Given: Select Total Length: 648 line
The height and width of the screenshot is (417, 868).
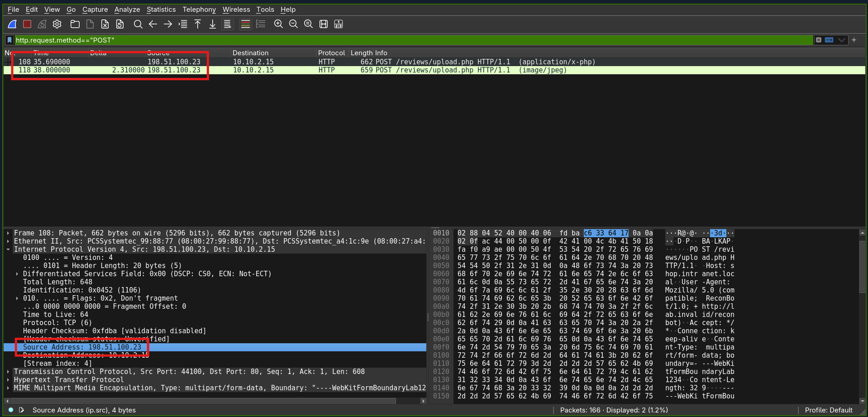Looking at the screenshot, I should coord(57,282).
